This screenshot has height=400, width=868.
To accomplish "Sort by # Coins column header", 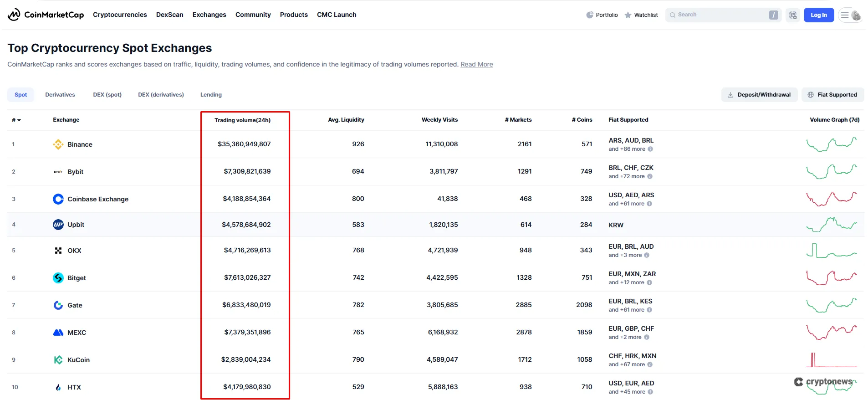I will tap(582, 120).
